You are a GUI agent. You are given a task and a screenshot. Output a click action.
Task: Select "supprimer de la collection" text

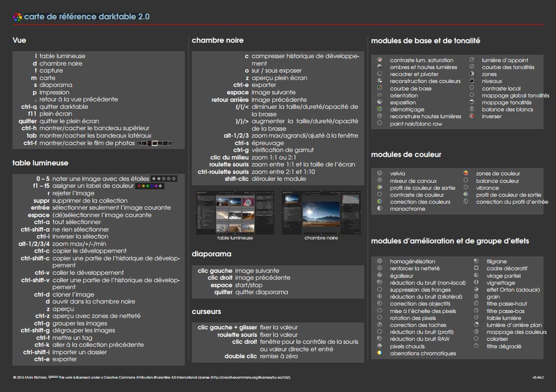pos(90,201)
